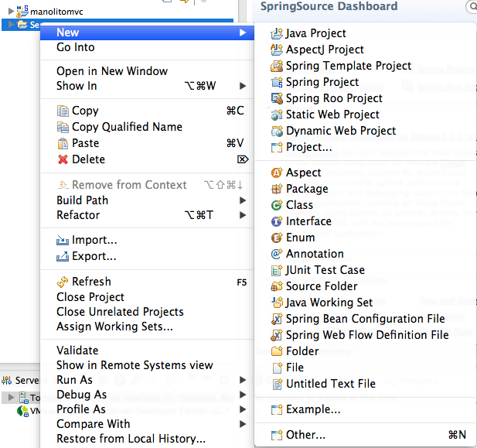Click the Refresh icon
The width and height of the screenshot is (477, 448).
[x=63, y=282]
